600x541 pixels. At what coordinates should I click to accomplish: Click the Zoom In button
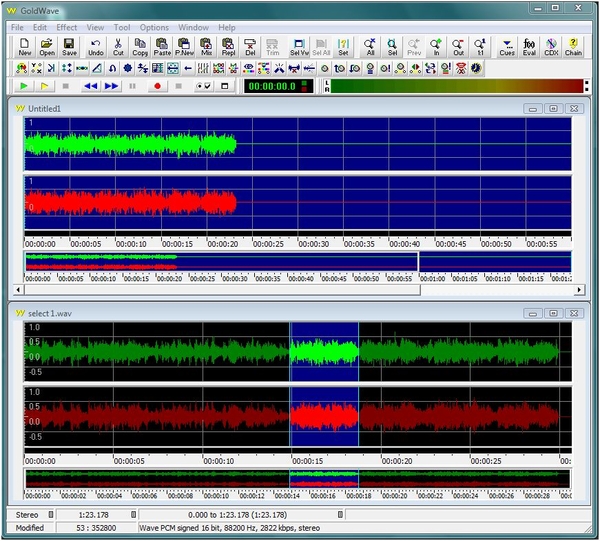click(x=436, y=46)
